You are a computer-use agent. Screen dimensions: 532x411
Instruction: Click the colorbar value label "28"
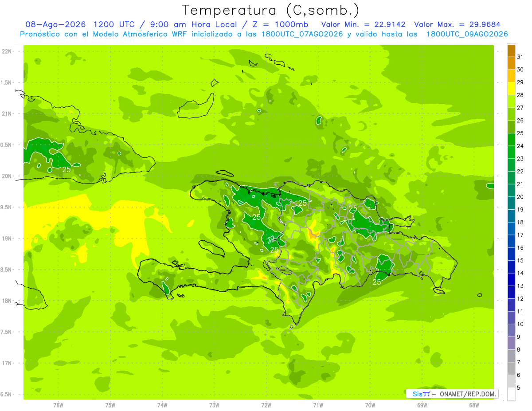[x=520, y=95]
